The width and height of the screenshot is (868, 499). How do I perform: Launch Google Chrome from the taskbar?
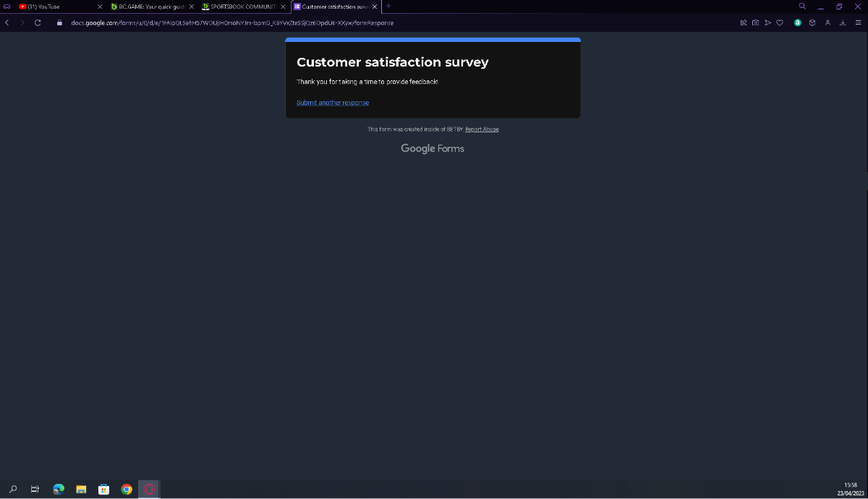(x=127, y=490)
